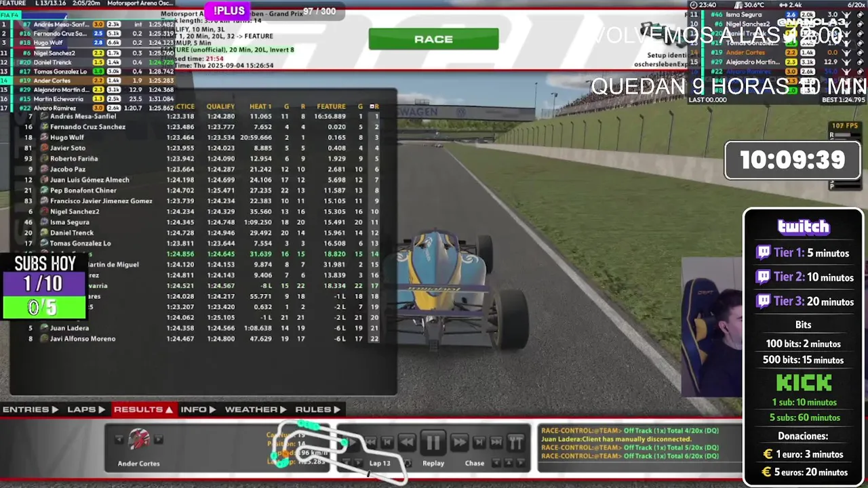Click the green RACE button
868x488 pixels.
[x=433, y=39]
